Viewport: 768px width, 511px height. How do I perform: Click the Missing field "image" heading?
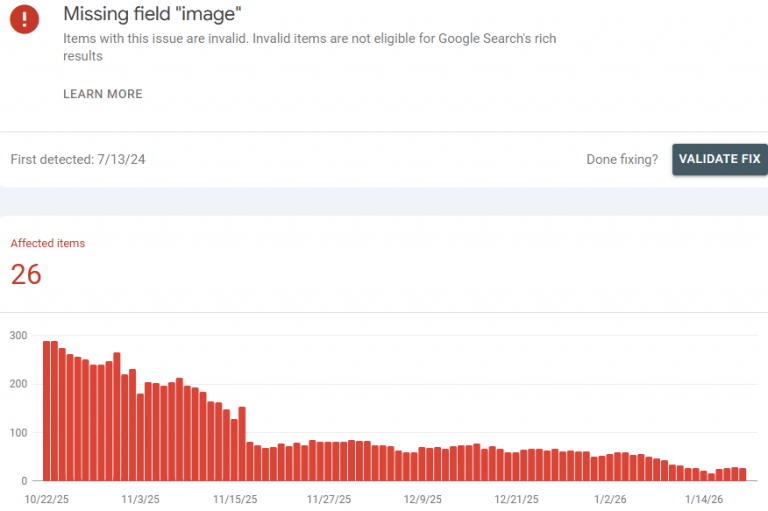click(x=153, y=14)
